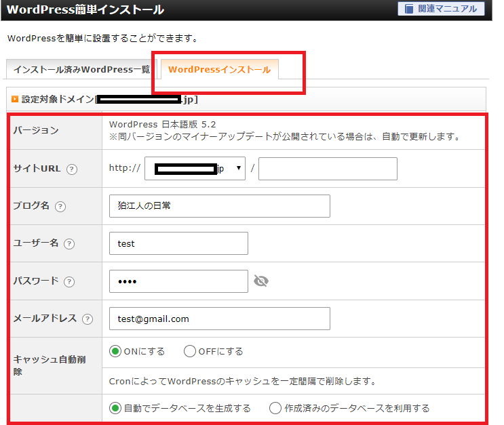Image resolution: width=504 pixels, height=425 pixels.
Task: Click the ブログ名 text field
Action: tap(219, 206)
